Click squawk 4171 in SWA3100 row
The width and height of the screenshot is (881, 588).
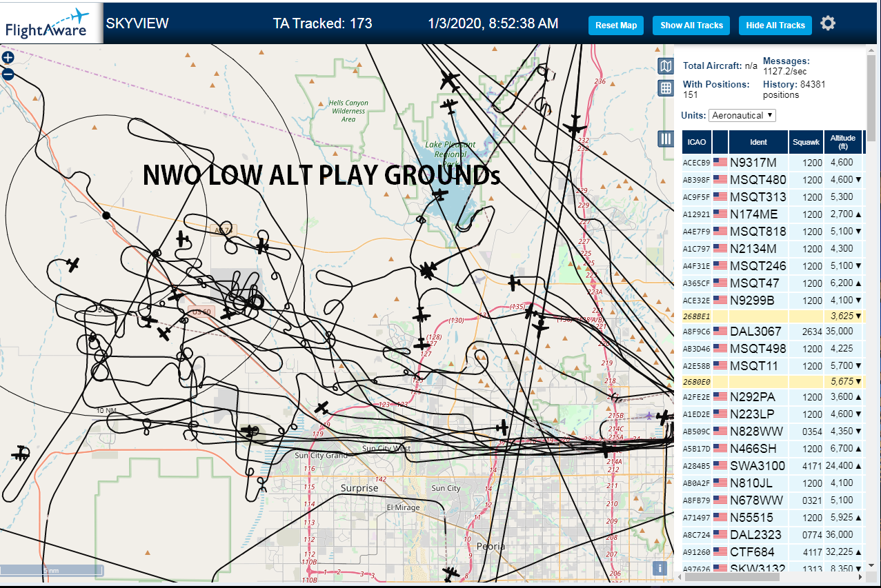[x=813, y=466]
